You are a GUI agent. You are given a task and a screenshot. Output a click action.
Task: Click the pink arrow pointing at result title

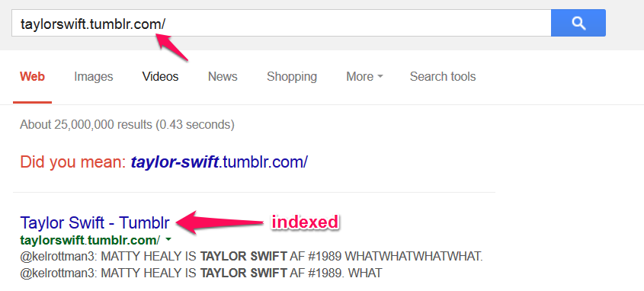point(220,222)
